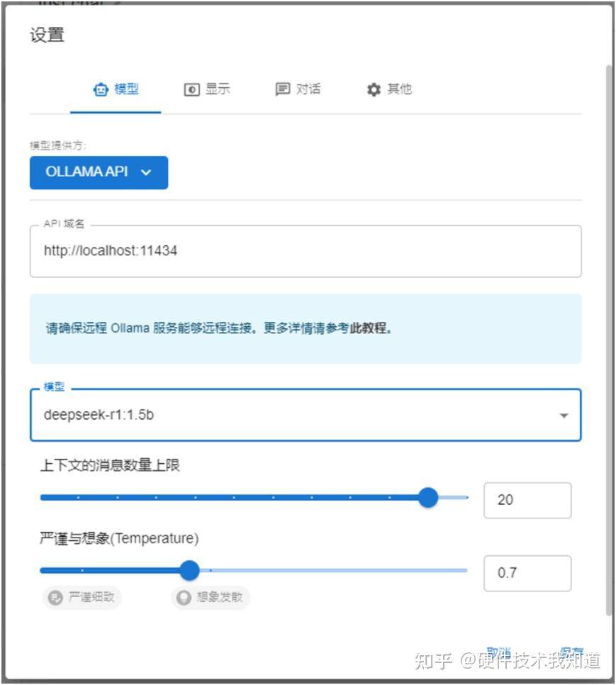The image size is (616, 685).
Task: Switch to the 模型 tab
Action: pos(116,89)
